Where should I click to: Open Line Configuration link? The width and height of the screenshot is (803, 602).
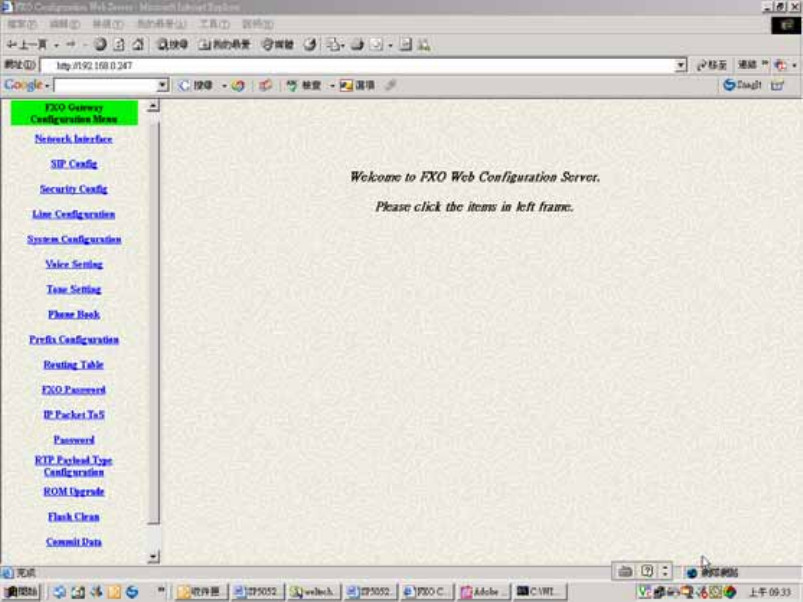click(x=74, y=214)
